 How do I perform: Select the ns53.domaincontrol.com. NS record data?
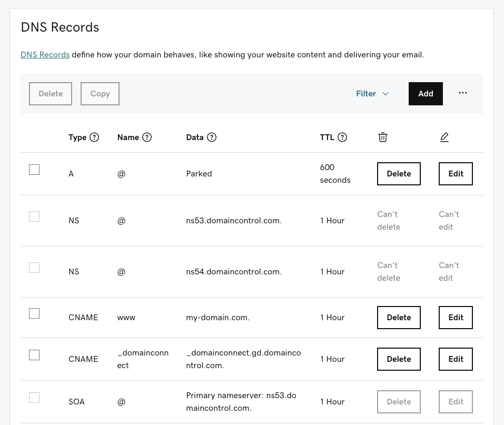coord(234,221)
